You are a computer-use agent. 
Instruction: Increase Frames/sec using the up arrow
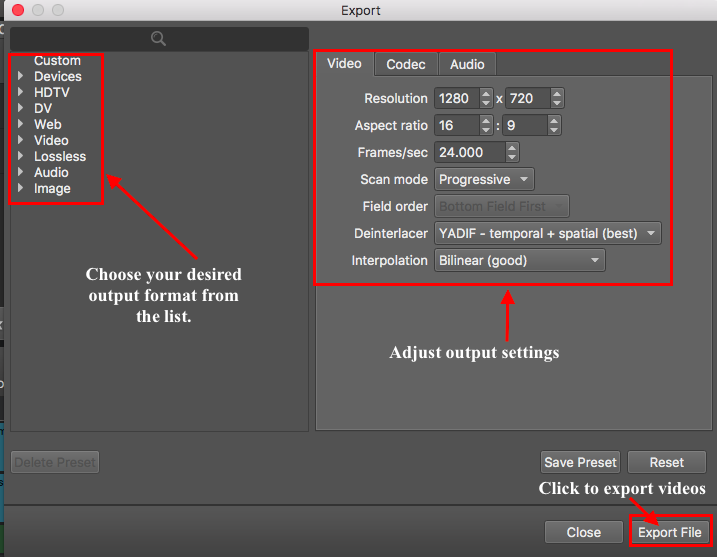[512, 147]
